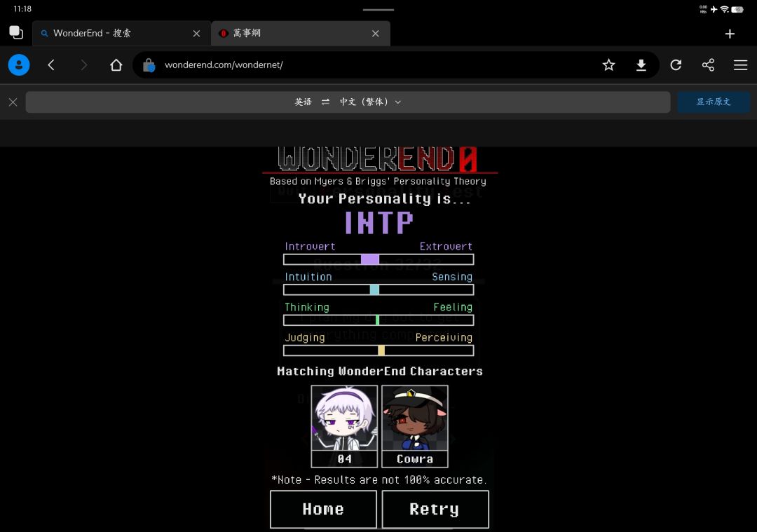
Task: Click the WonderEnd 0 logo
Action: click(378, 159)
